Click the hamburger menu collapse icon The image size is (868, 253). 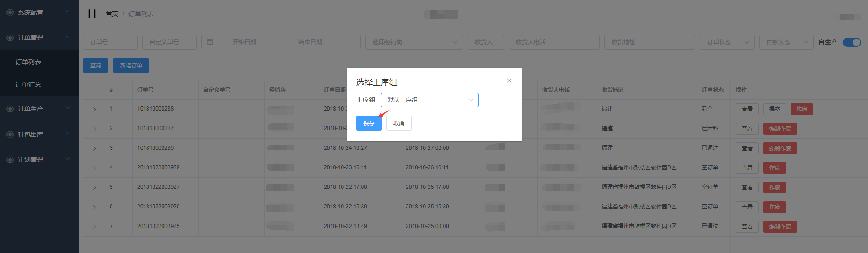[92, 14]
